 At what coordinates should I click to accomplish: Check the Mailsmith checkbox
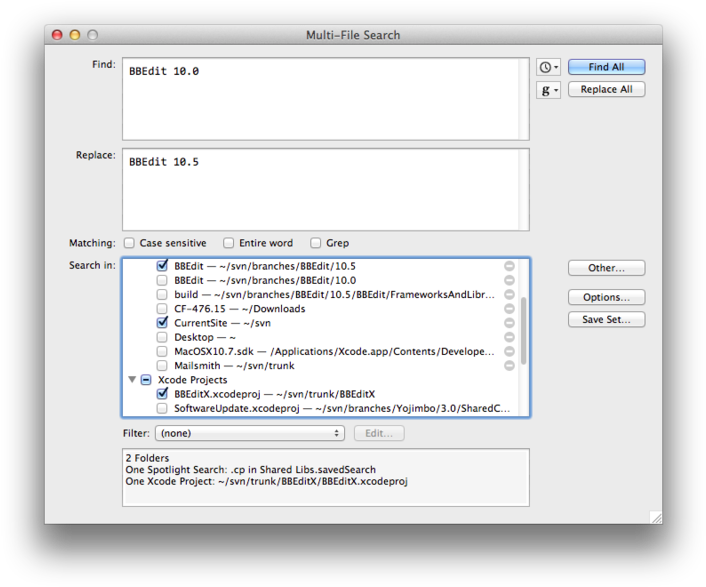pos(162,366)
